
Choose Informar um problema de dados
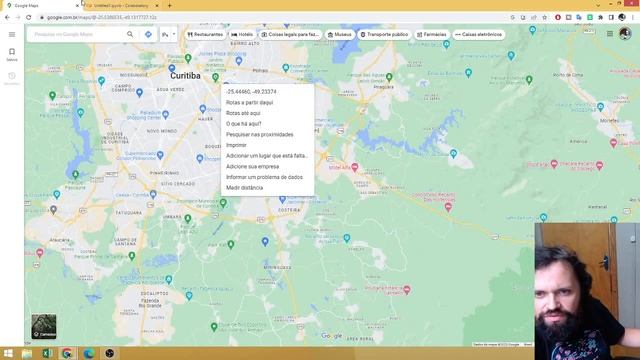[x=267, y=177]
